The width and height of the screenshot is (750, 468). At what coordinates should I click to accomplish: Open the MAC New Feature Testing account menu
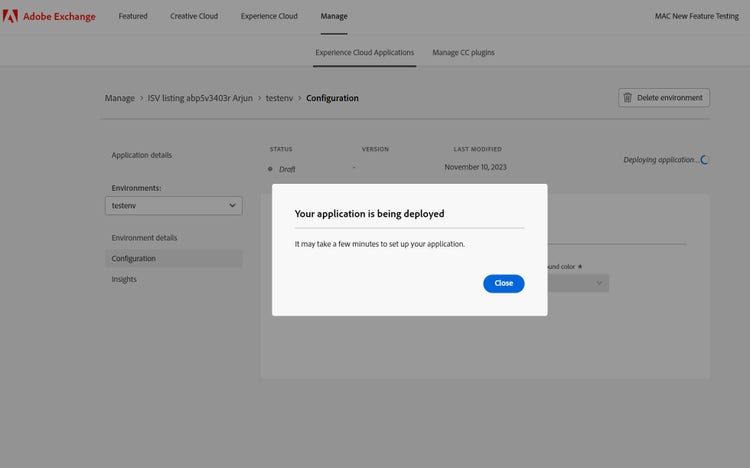tap(695, 16)
